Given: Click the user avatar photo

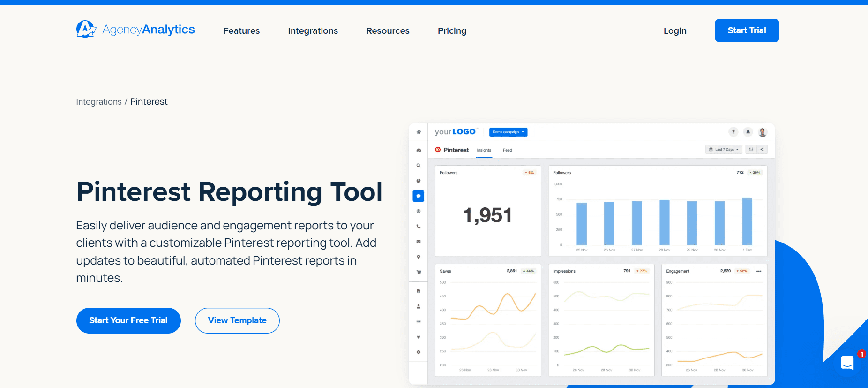Looking at the screenshot, I should (763, 132).
